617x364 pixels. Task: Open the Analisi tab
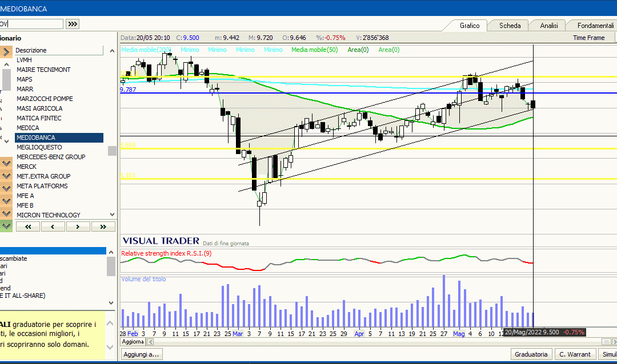pyautogui.click(x=548, y=26)
